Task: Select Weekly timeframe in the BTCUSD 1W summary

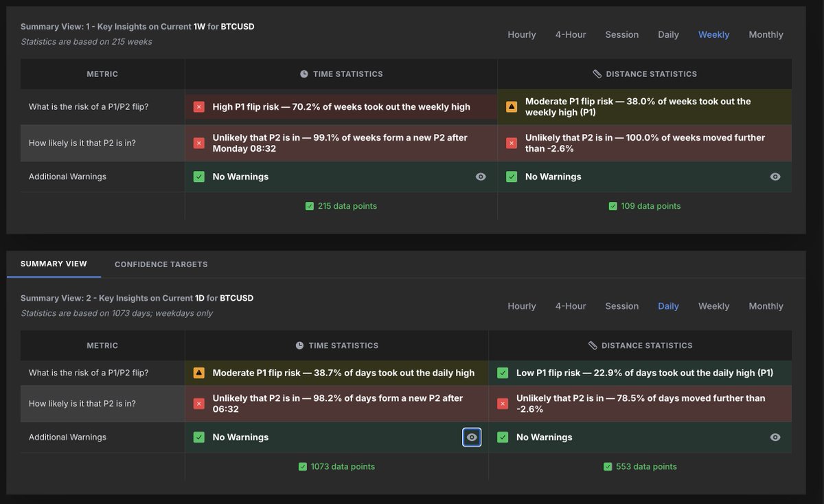Action: (714, 34)
